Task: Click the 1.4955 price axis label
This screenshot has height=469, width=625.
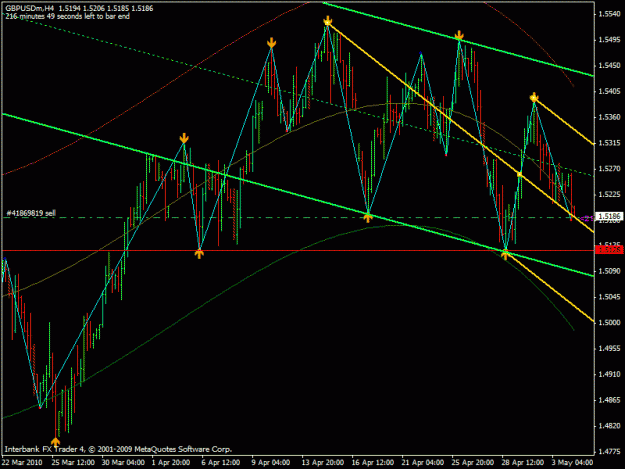Action: [609, 349]
